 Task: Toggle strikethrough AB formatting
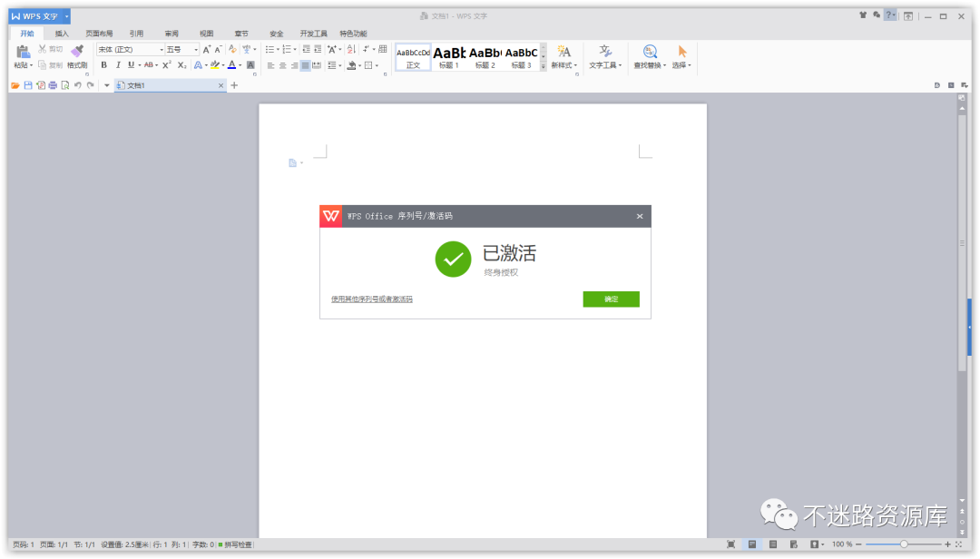[149, 65]
